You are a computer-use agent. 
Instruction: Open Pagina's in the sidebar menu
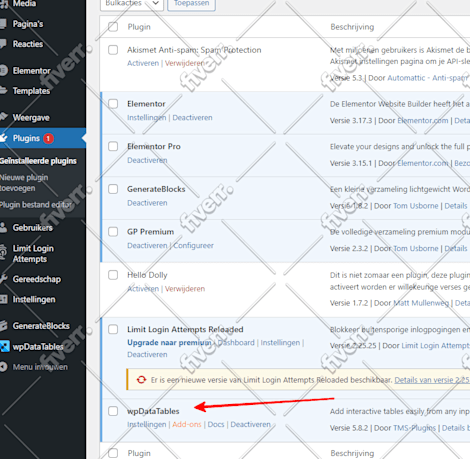[x=28, y=24]
